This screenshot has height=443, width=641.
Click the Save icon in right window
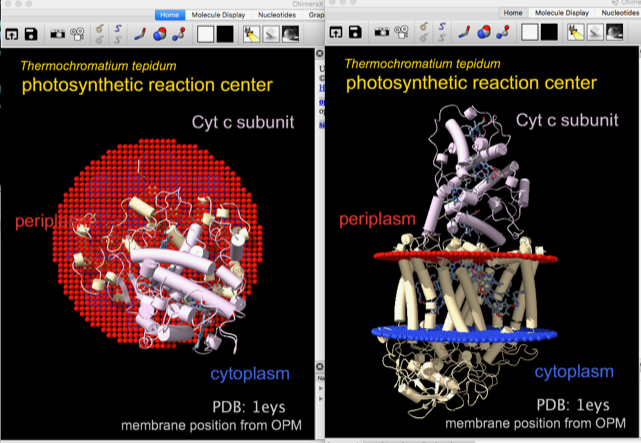[x=356, y=34]
